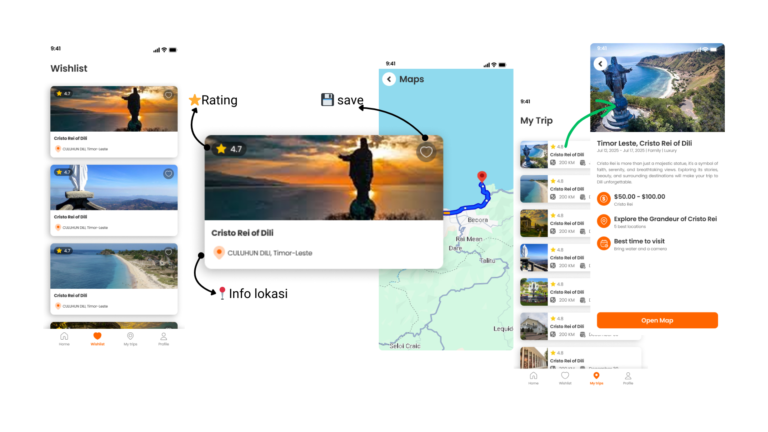Open My Trips pin tab on Wishlist screen

pyautogui.click(x=130, y=338)
